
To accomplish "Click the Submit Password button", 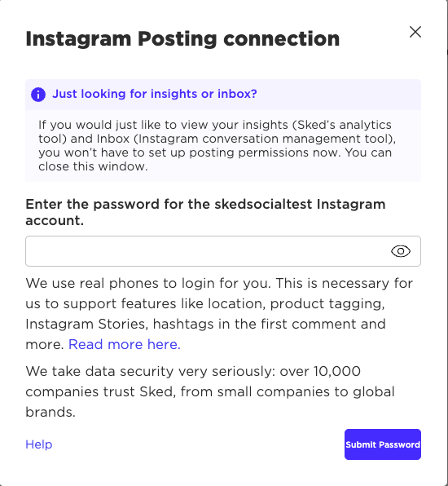I will [x=383, y=444].
